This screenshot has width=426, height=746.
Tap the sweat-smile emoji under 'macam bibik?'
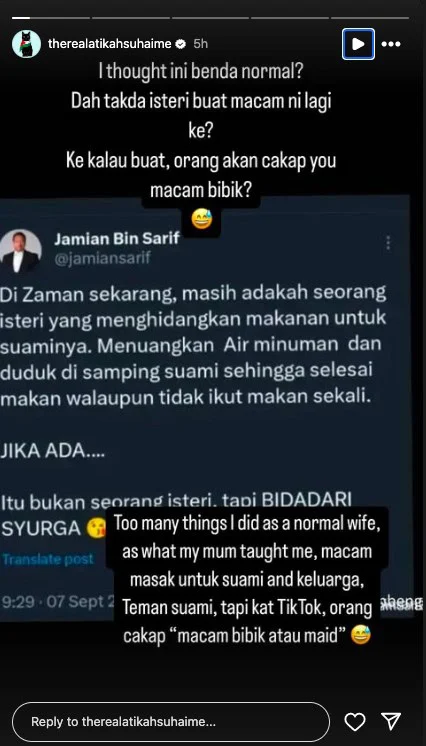(201, 220)
